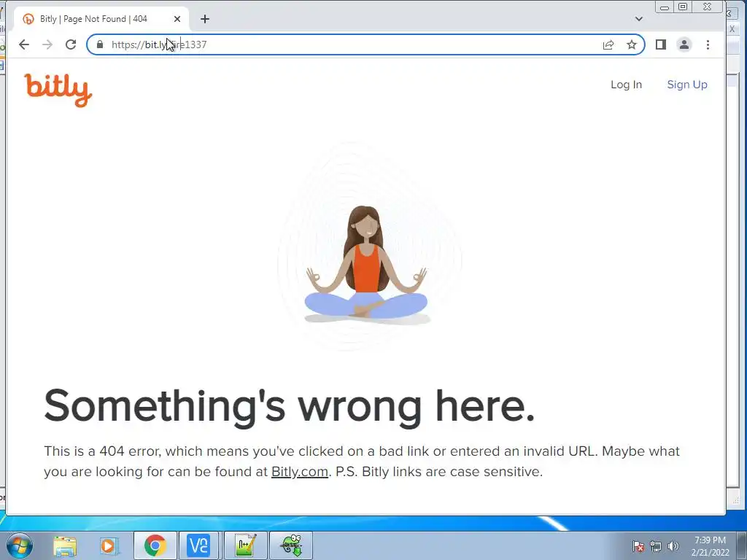
Task: Close the Bitly Page Not Found tab
Action: [x=177, y=19]
